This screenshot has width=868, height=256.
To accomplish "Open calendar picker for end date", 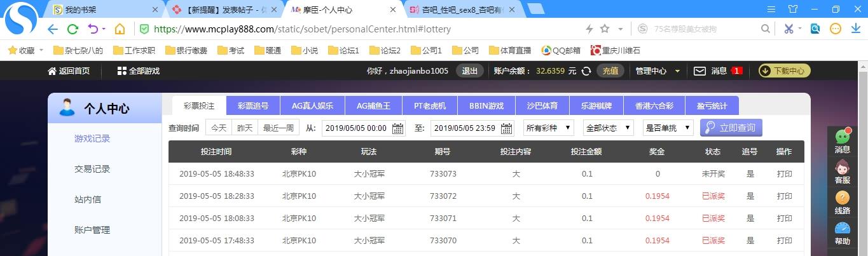I will (x=507, y=128).
